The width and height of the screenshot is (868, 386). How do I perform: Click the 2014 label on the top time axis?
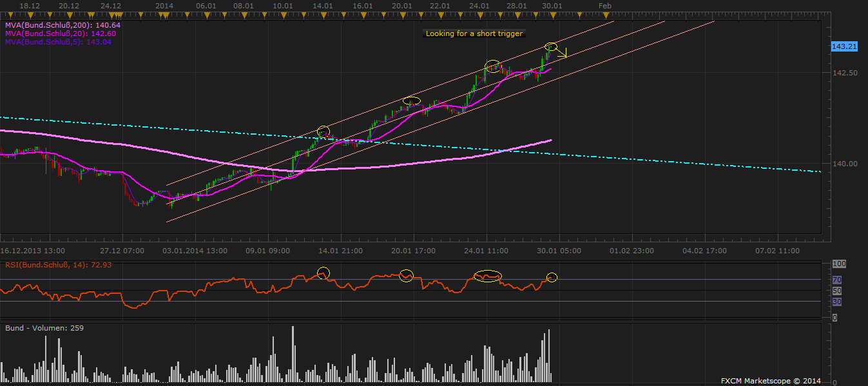pyautogui.click(x=164, y=5)
